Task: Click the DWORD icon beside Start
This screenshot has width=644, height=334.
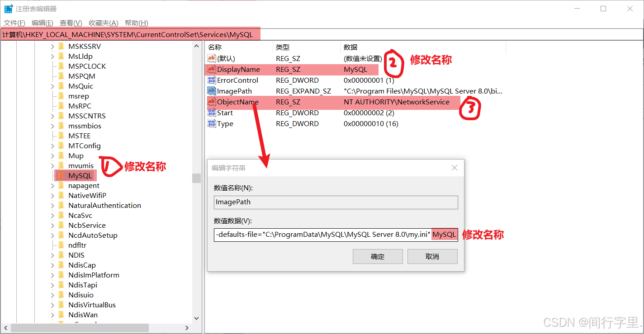Action: 211,113
